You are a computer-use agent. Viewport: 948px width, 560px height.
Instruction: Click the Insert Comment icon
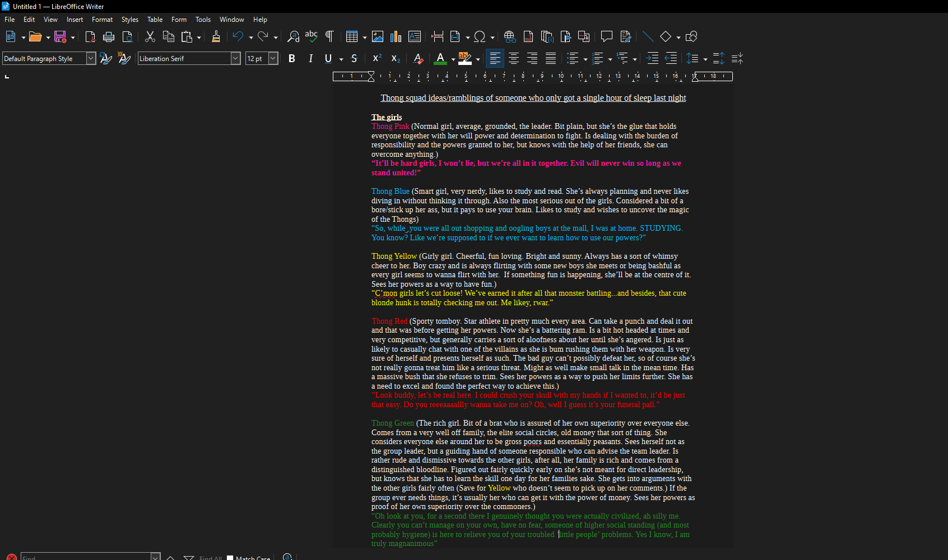606,37
